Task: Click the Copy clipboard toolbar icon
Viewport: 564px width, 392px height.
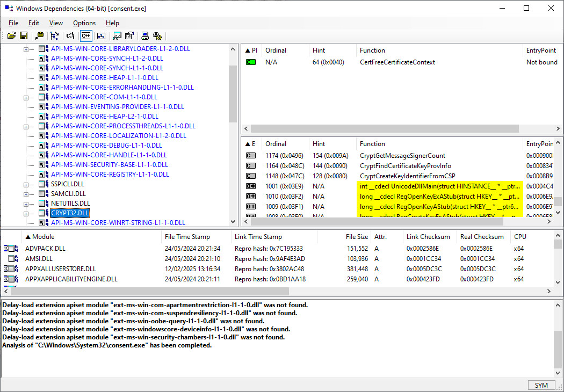Action: point(39,36)
